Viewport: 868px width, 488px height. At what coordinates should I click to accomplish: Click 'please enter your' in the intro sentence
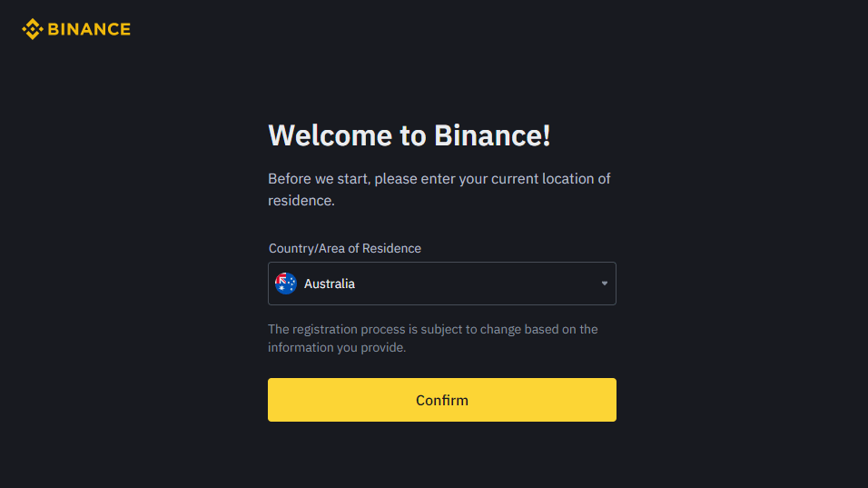(430, 179)
